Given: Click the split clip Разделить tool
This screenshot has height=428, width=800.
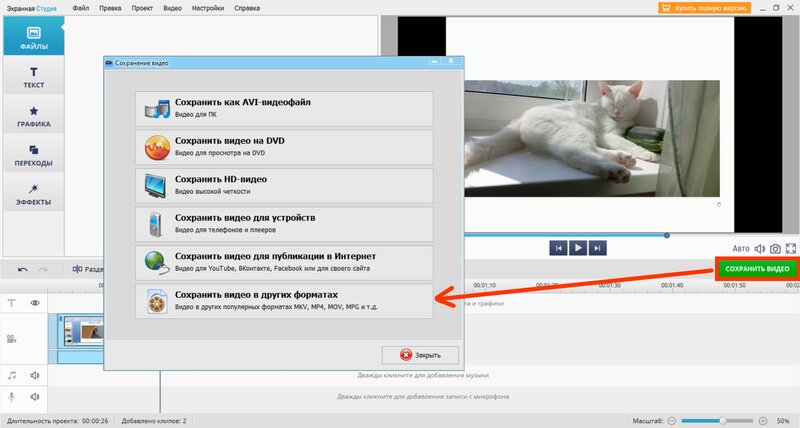Looking at the screenshot, I should coord(88,269).
